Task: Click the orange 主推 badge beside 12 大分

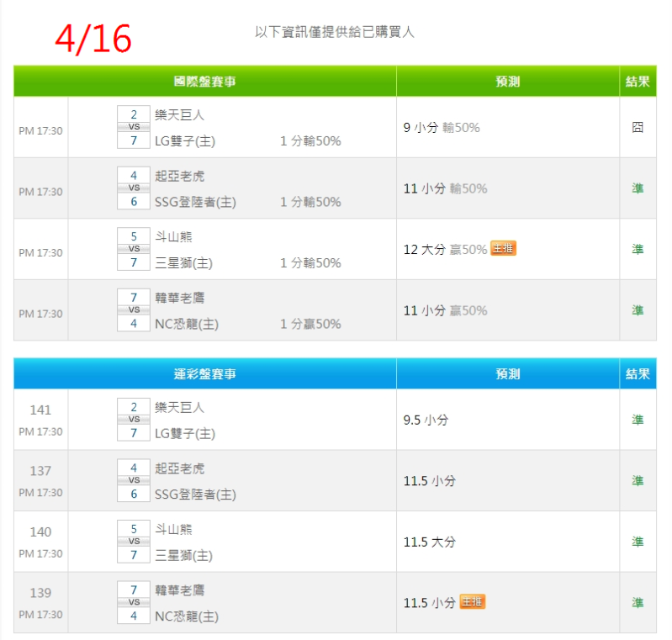Action: pyautogui.click(x=503, y=249)
